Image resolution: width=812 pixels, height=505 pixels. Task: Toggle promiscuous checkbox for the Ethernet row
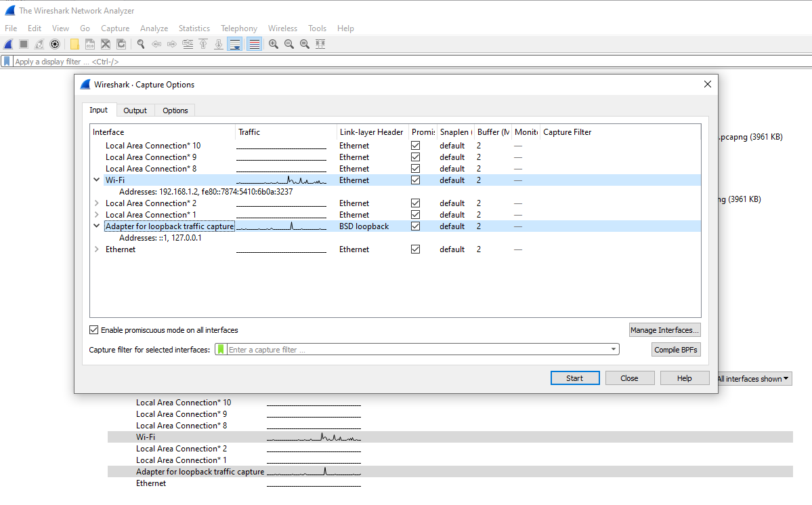point(415,249)
